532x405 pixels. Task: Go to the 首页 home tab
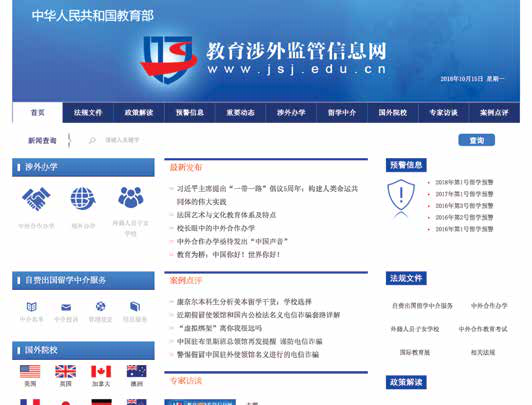pos(37,113)
